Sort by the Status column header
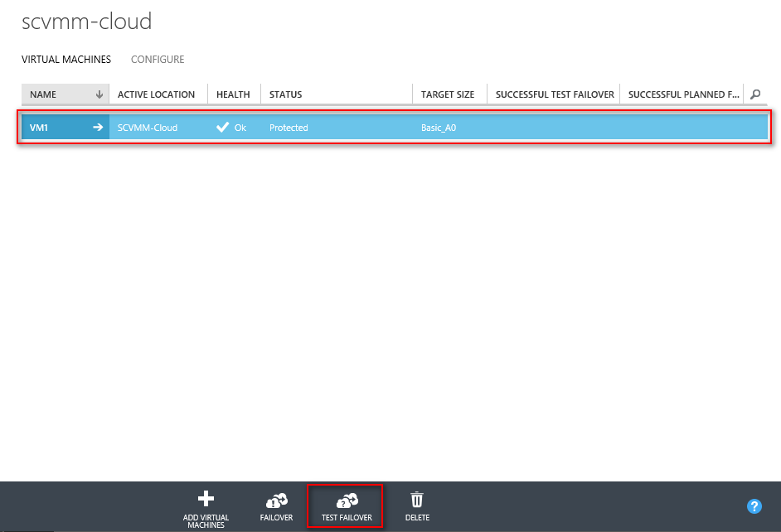Image resolution: width=781 pixels, height=532 pixels. pos(337,94)
